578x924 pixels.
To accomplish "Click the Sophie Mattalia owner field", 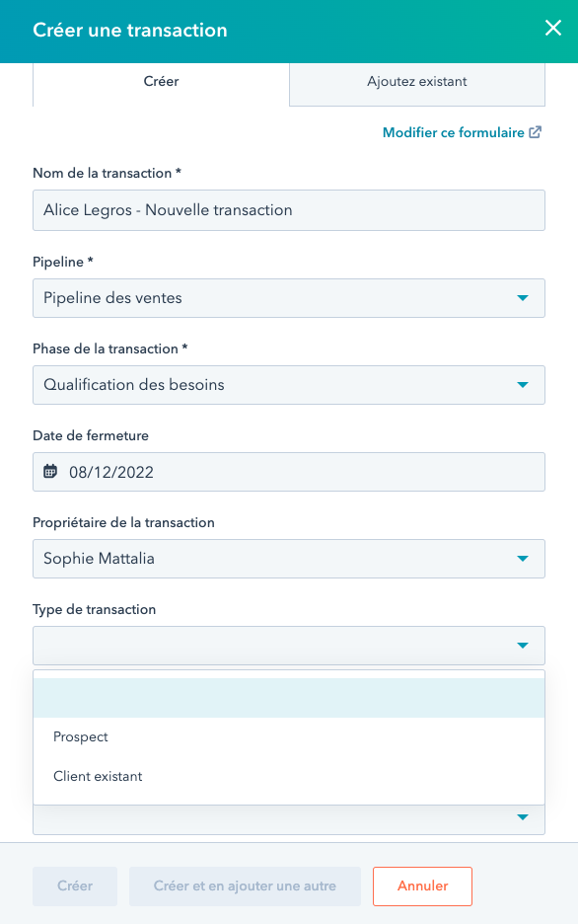I will click(289, 559).
